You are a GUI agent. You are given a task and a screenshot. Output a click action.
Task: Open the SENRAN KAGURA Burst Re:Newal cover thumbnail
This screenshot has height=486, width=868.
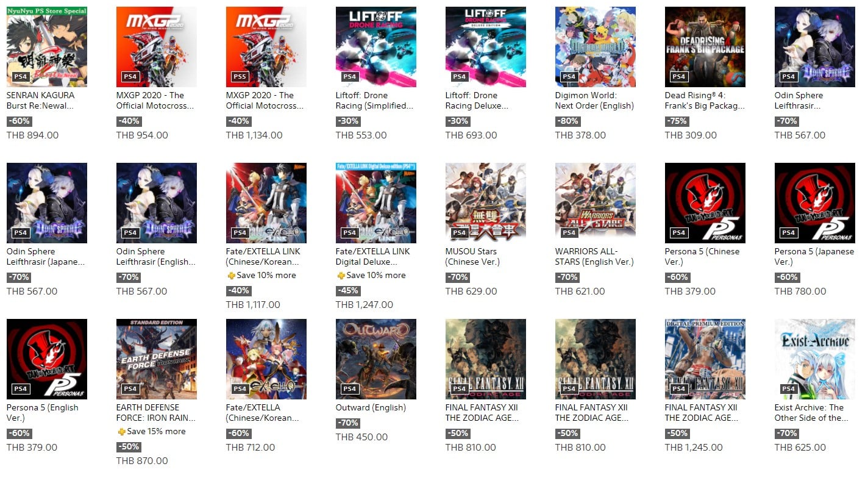point(47,47)
